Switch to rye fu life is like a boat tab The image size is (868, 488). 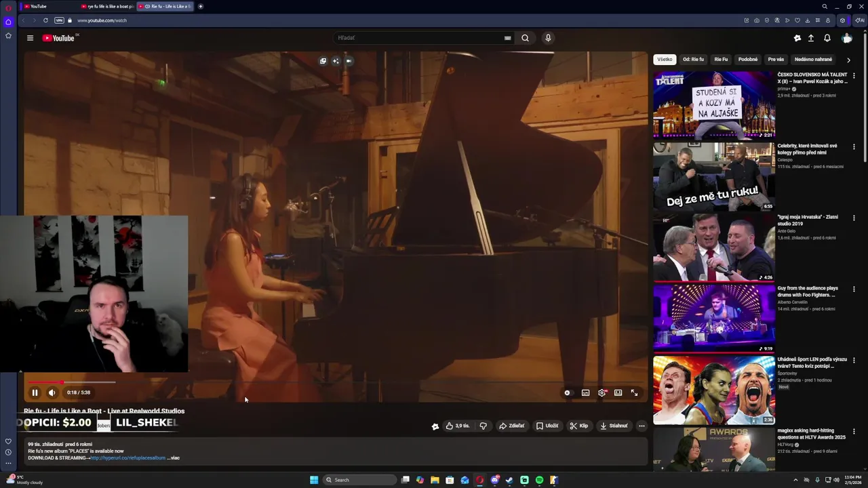(x=107, y=6)
